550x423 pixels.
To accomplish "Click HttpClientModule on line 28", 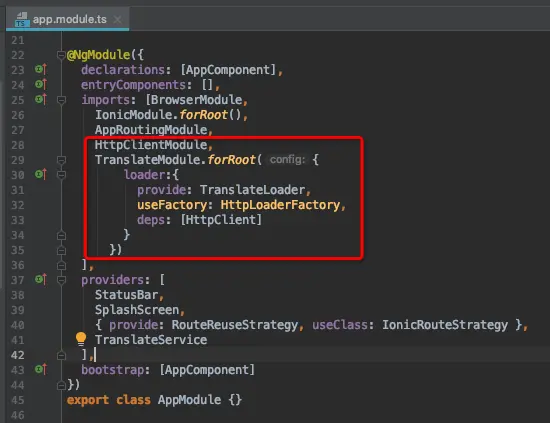I will (151, 145).
